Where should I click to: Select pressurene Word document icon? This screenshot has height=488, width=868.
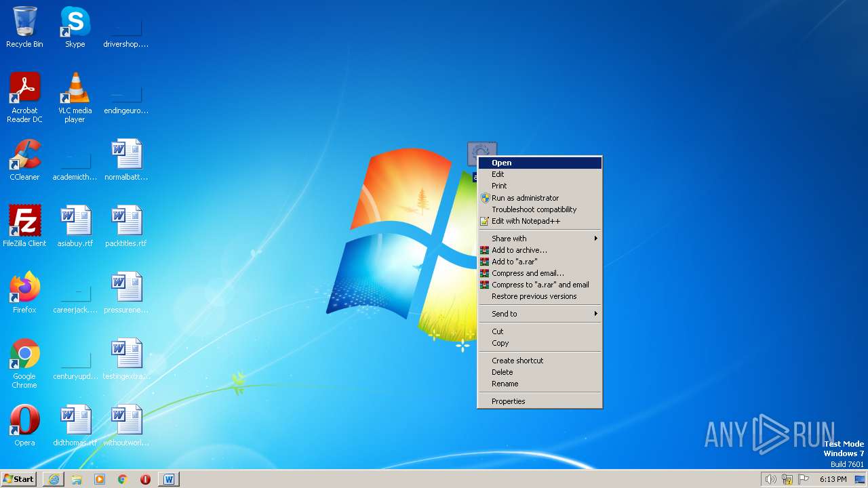[125, 293]
